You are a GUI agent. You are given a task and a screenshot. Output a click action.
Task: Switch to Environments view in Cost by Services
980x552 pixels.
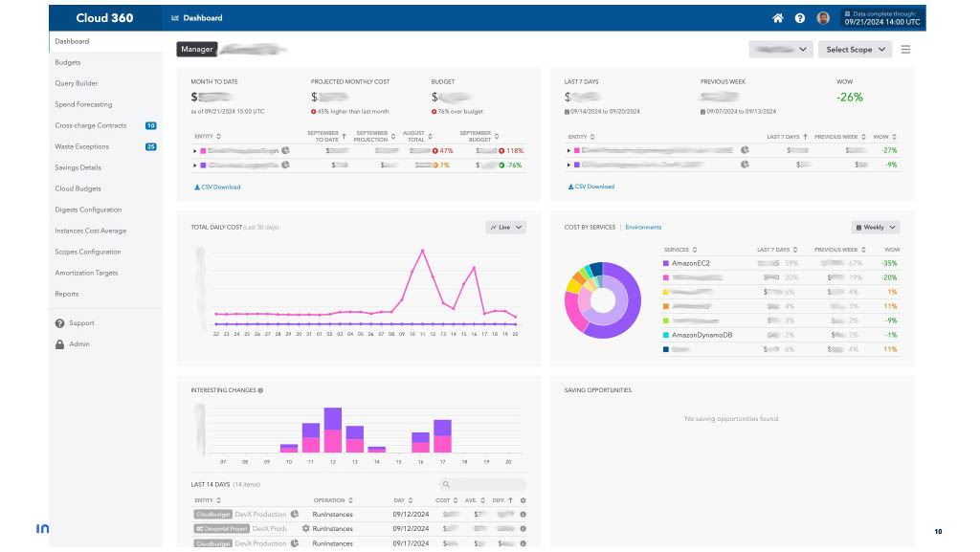(643, 228)
